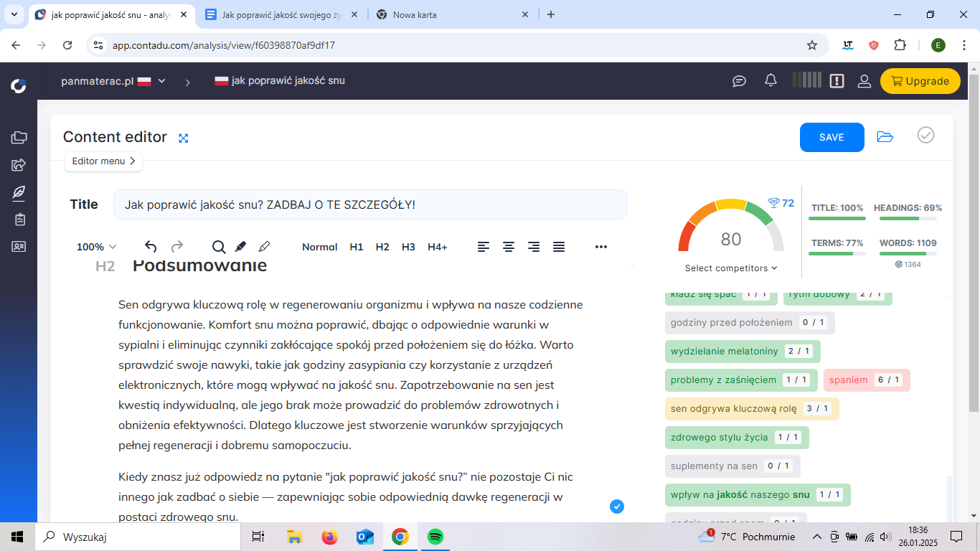Align text left in the editor toolbar
This screenshot has height=551, width=980.
point(484,247)
